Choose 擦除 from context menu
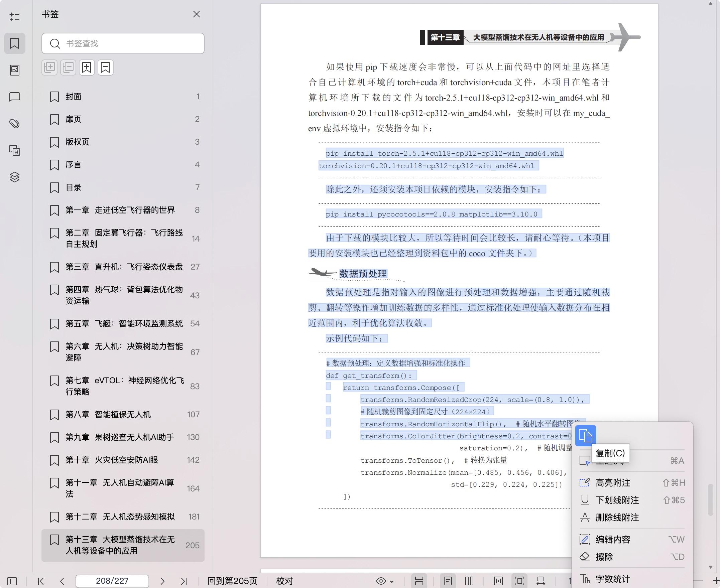 632,557
